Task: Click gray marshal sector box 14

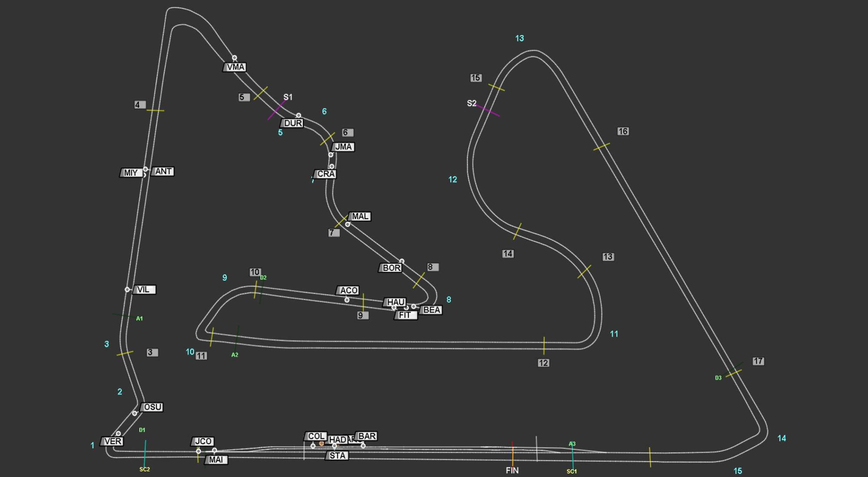Action: (x=508, y=254)
